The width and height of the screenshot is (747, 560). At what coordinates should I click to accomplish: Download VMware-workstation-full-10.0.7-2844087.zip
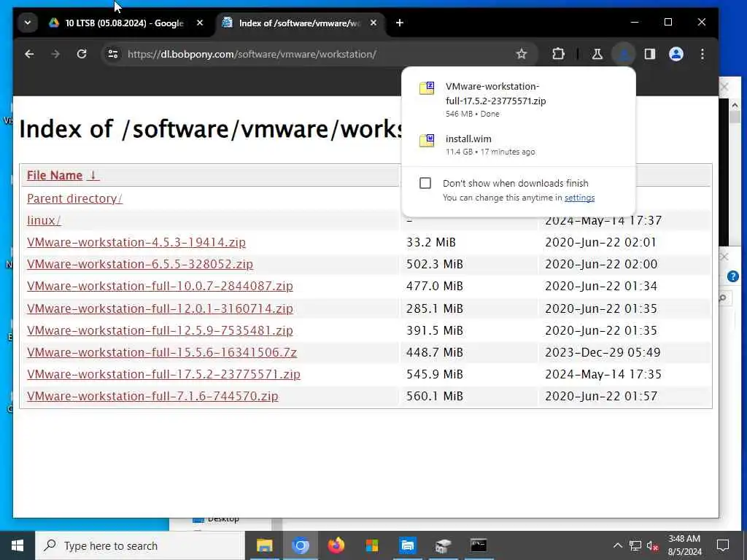(160, 286)
